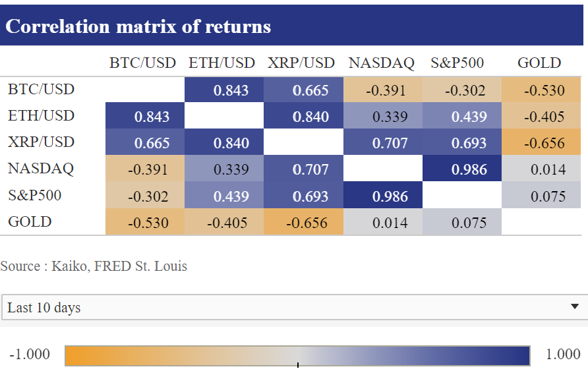Click the XRP/USD vs GOLD -0.656 cell
Image resolution: width=588 pixels, height=373 pixels.
541,142
